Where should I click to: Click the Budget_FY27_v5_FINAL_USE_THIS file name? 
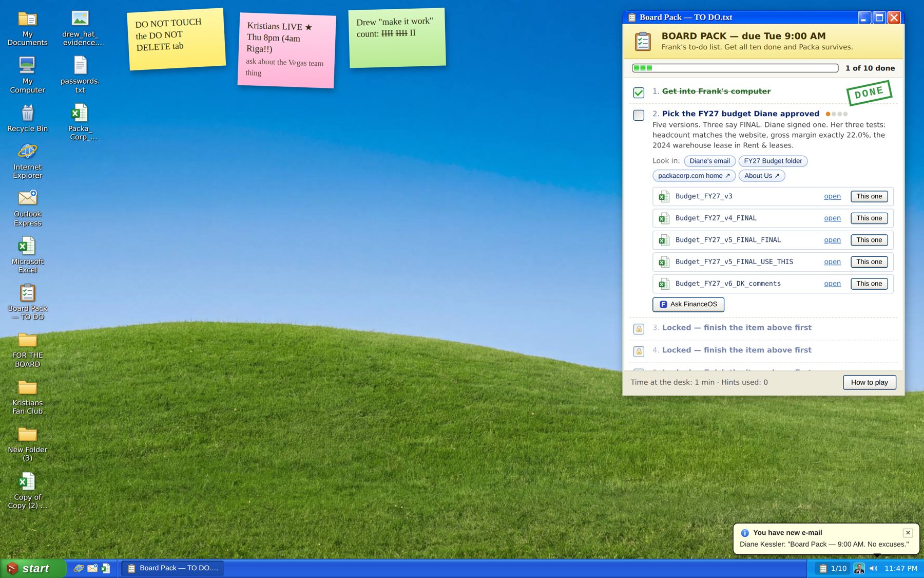[734, 262]
